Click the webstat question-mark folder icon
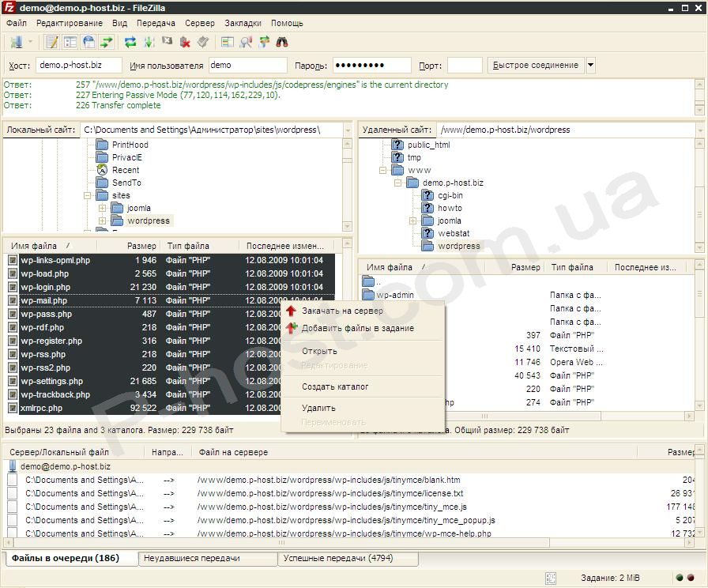Viewport: 708px width, 588px height. tap(427, 233)
